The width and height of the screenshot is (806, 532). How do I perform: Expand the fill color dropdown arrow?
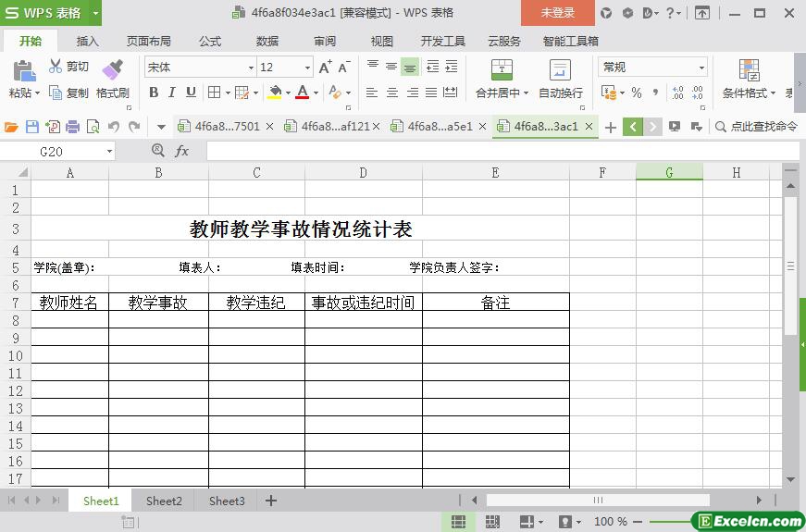(x=288, y=93)
